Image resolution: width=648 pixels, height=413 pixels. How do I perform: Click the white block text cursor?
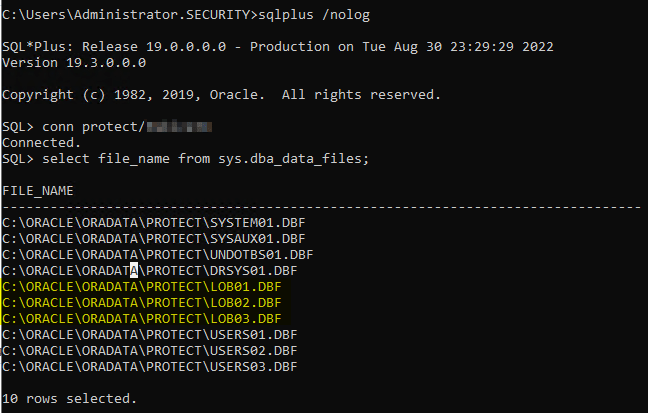pos(133,270)
